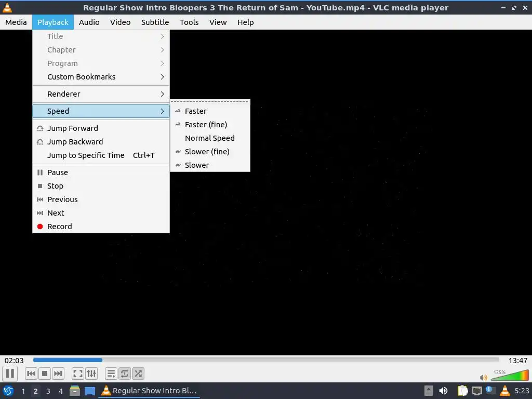Switch to workspace 3
The image size is (532, 399).
point(48,391)
